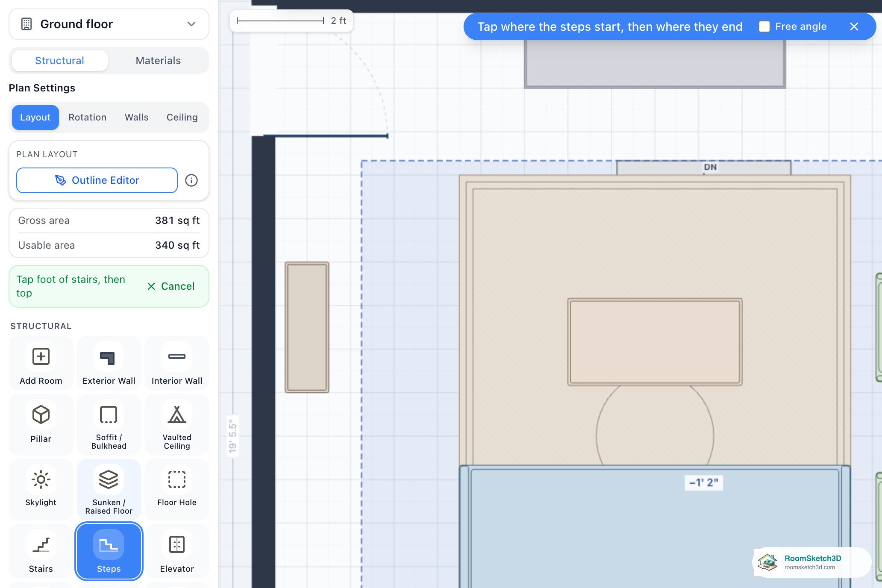Deselect the active Steps tool

[109, 551]
